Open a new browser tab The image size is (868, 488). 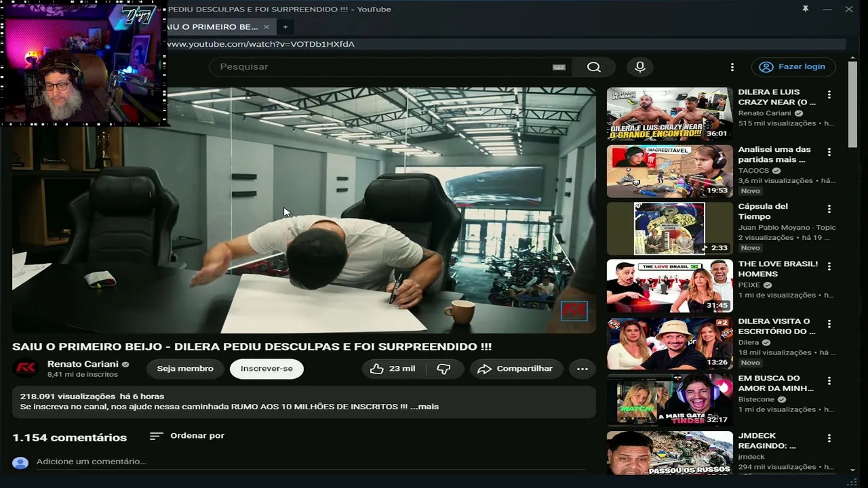tap(285, 27)
